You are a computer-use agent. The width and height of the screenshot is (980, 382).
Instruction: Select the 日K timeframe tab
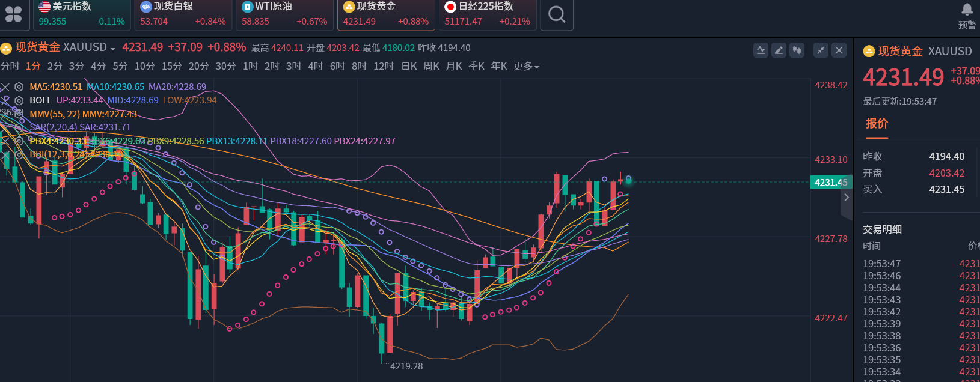tap(409, 66)
